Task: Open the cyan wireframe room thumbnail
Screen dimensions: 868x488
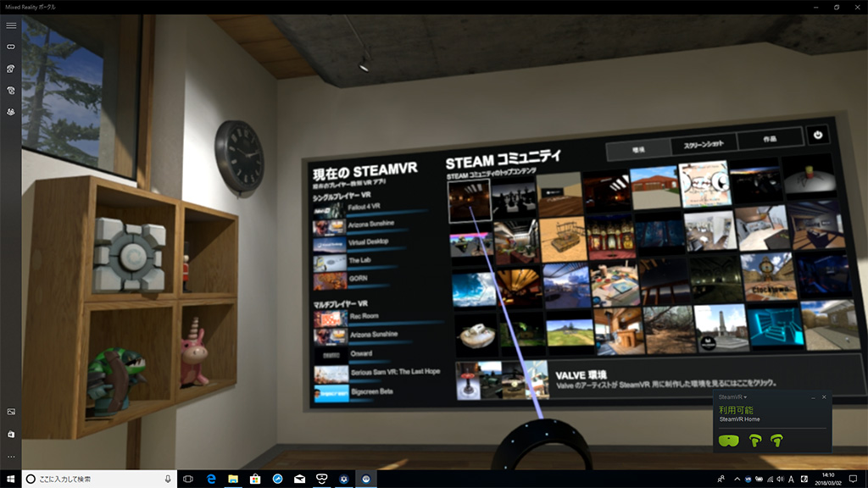Action: 775,327
